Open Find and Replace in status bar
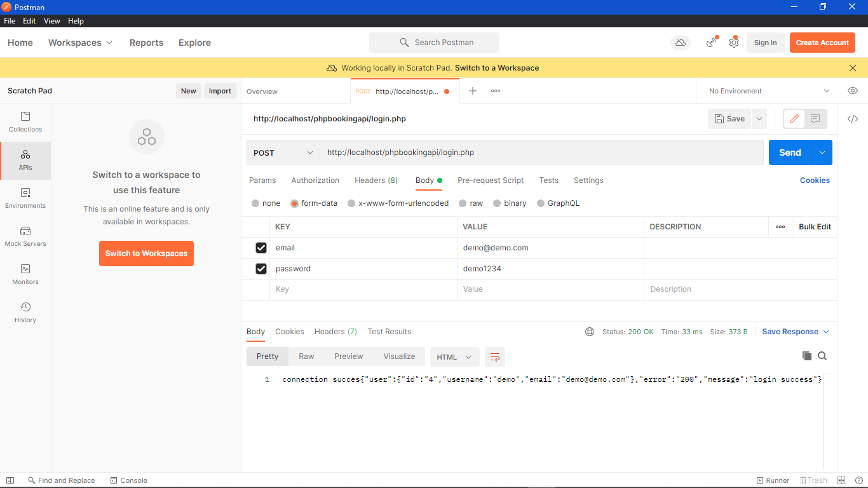 61,480
